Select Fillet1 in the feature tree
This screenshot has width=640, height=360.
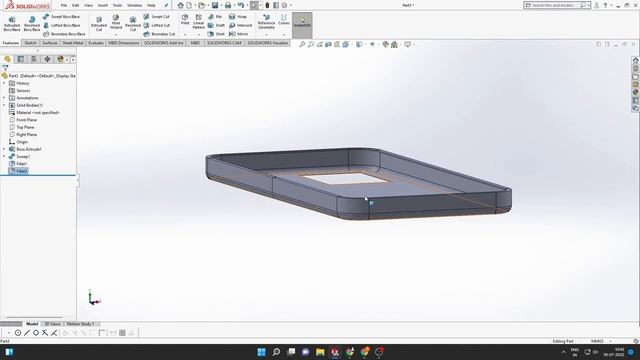point(22,164)
